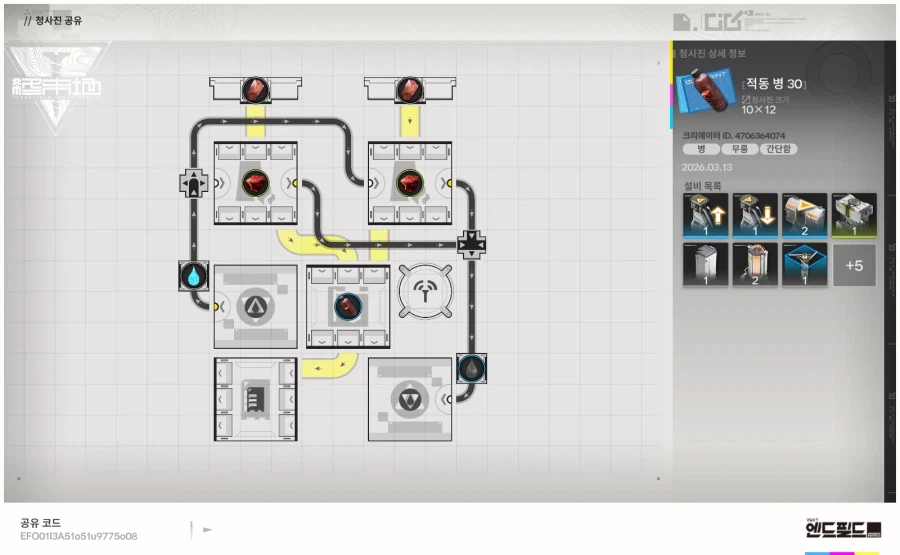Click the blue-framed pylon equipment tile
The width and height of the screenshot is (900, 555).
pyautogui.click(x=803, y=266)
